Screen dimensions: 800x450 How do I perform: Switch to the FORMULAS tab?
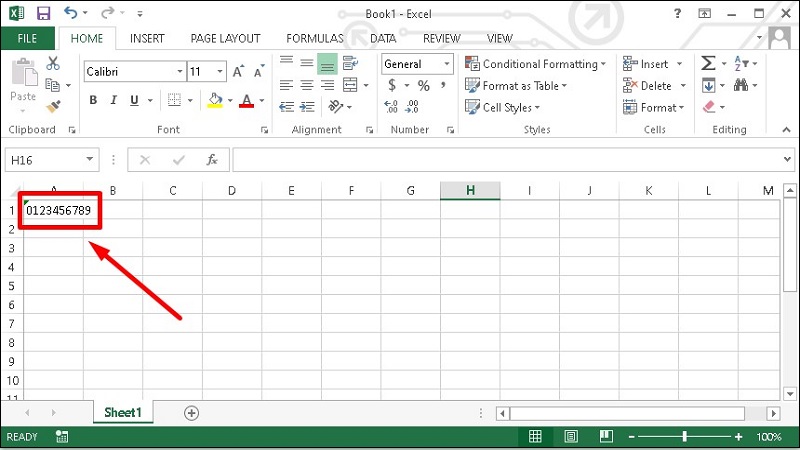coord(315,39)
